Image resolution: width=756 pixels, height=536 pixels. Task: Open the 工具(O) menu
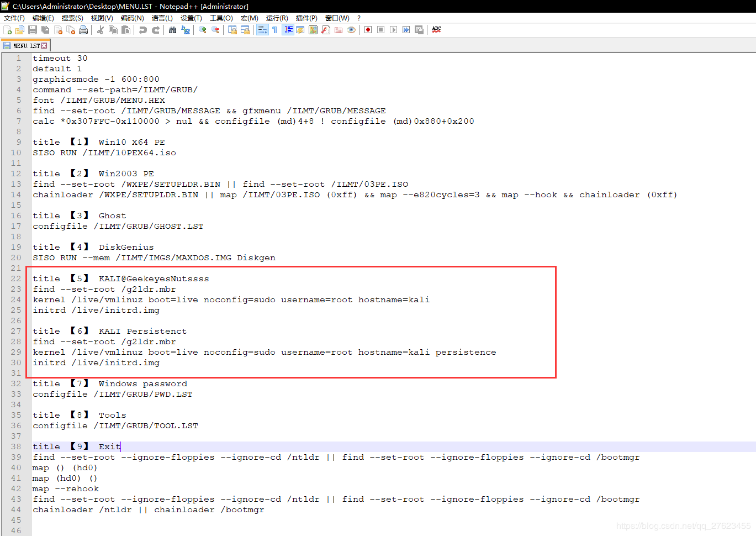221,18
